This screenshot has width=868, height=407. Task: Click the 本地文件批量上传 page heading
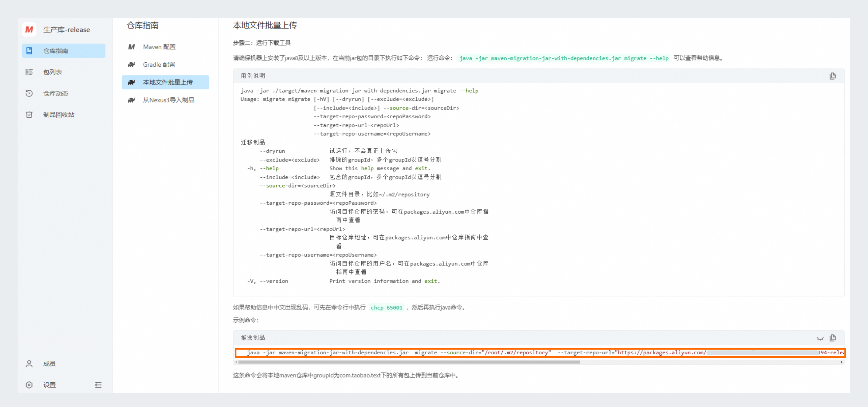(x=265, y=25)
